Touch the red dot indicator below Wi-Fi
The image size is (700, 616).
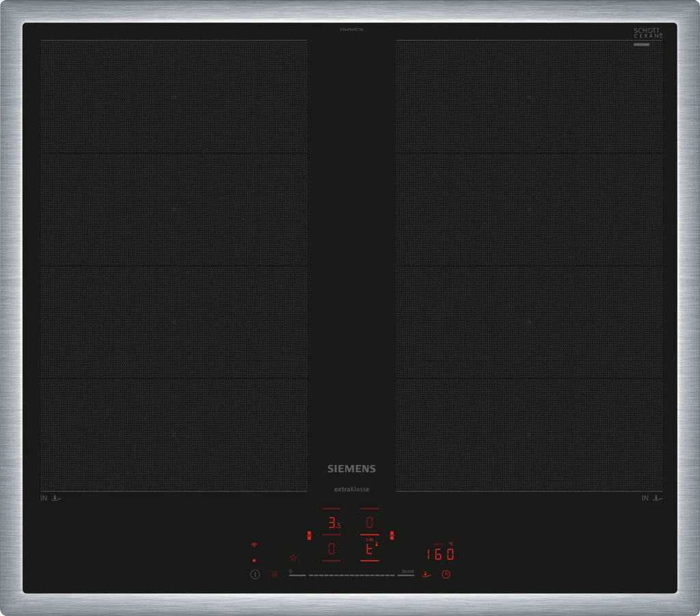click(x=254, y=560)
